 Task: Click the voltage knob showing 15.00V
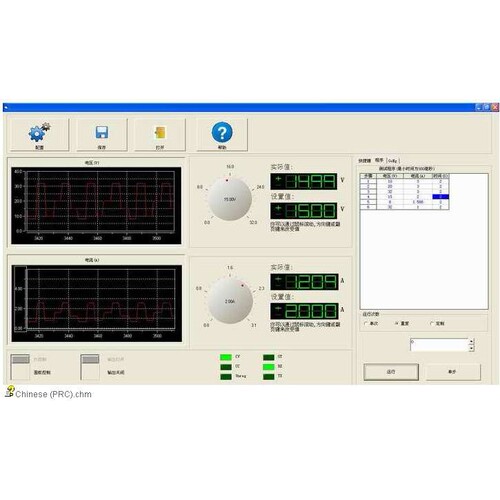pos(230,199)
